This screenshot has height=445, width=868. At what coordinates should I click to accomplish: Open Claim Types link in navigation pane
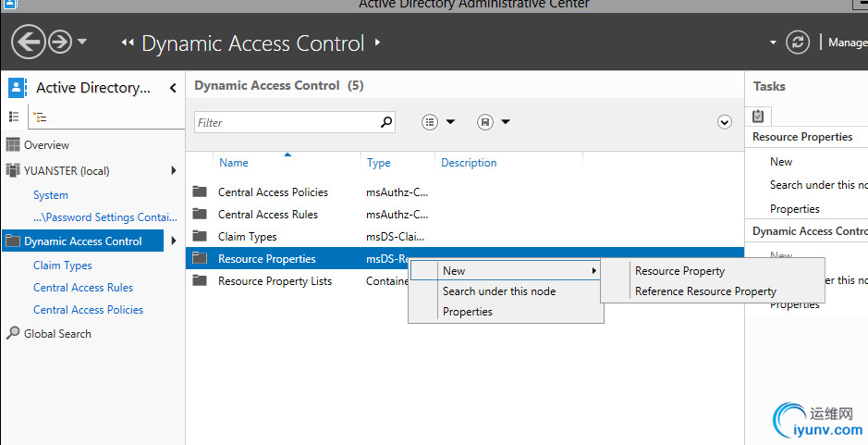click(63, 266)
